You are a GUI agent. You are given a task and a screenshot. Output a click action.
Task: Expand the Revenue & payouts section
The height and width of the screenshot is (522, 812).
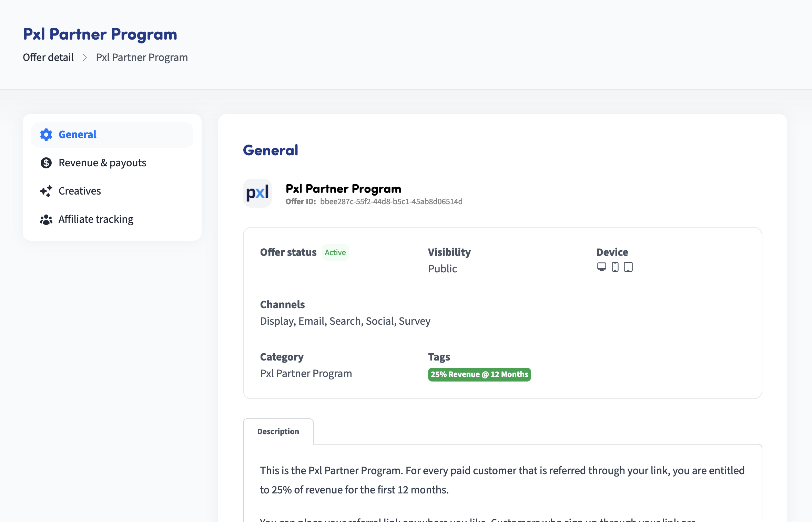pyautogui.click(x=112, y=162)
